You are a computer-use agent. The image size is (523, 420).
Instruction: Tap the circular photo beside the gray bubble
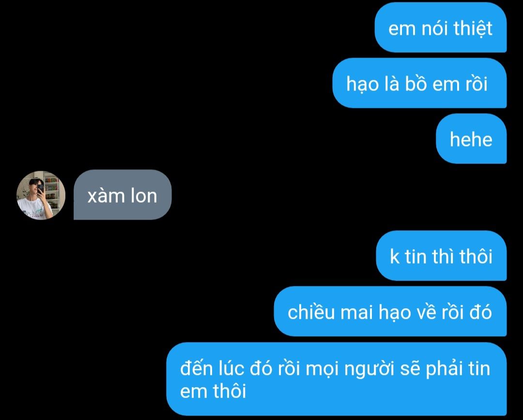click(x=41, y=195)
